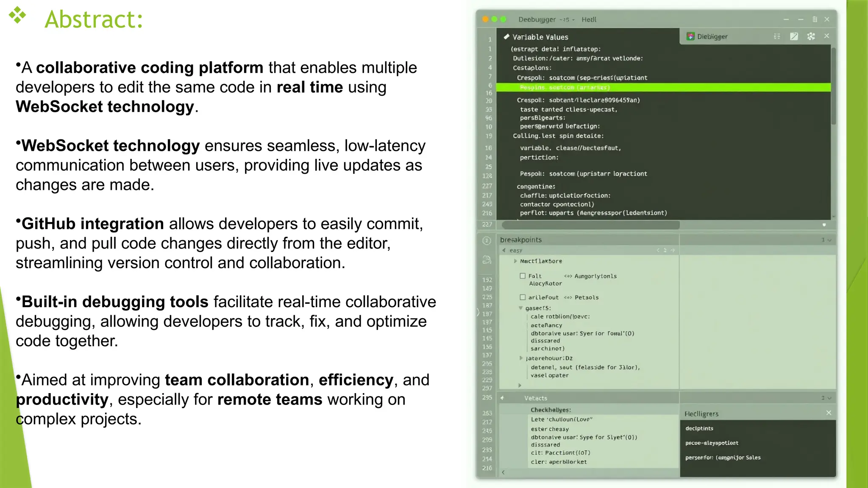Viewport: 868px width, 488px height.
Task: Click the colorful Diebligger tab icon
Action: pyautogui.click(x=691, y=36)
